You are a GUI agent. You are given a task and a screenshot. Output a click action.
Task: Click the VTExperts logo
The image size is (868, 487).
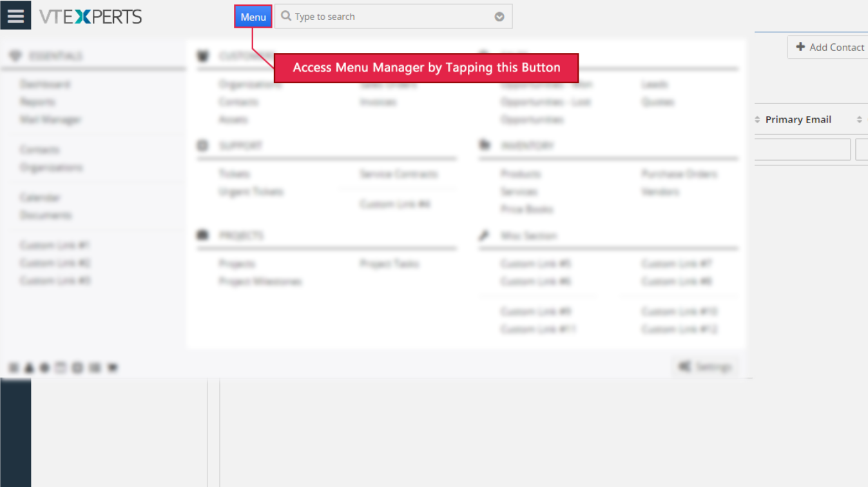coord(90,17)
